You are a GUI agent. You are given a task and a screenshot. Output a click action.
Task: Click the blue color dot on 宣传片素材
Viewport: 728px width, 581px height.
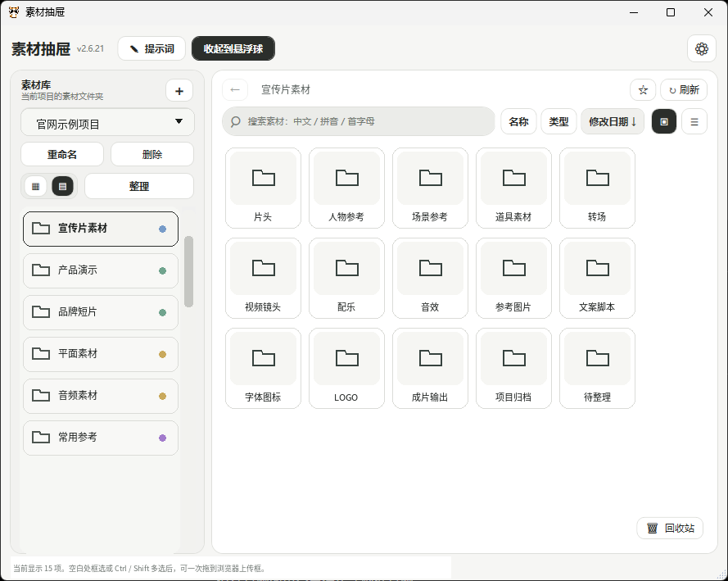tap(162, 229)
